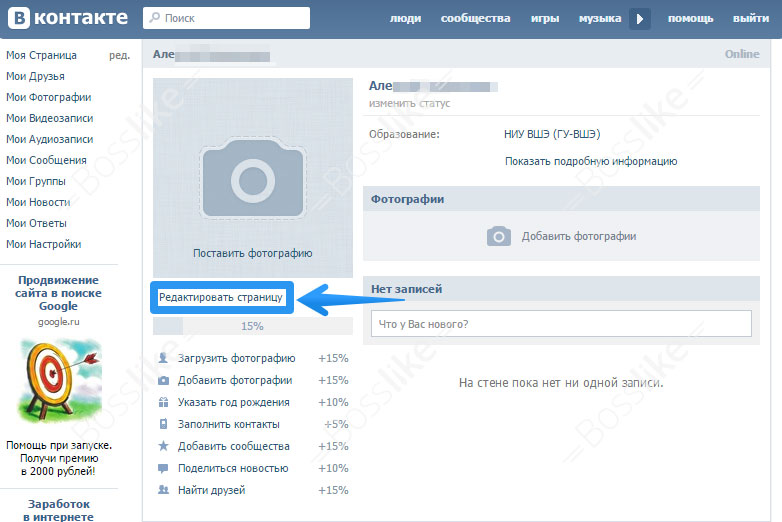Image resolution: width=782 pixels, height=522 pixels.
Task: Open the люди menu item
Action: click(x=405, y=18)
